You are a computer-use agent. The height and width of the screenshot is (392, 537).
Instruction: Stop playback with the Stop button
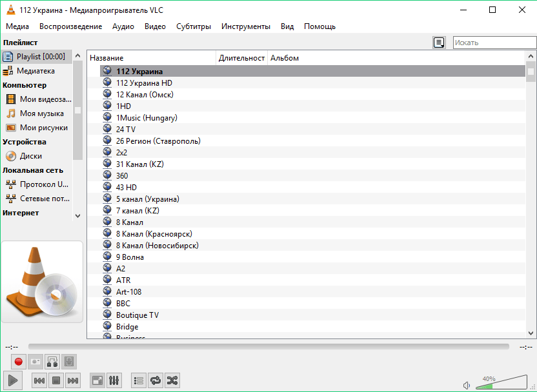pos(56,380)
